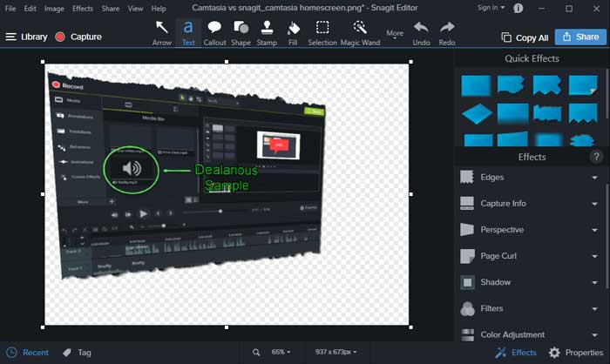Expand the Page Curl options

tap(595, 256)
